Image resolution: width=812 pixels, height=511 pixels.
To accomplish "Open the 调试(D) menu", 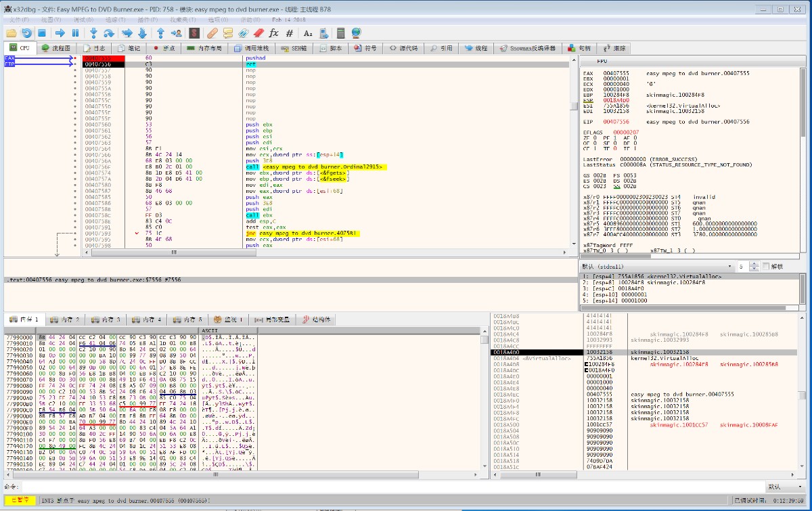I will [84, 20].
